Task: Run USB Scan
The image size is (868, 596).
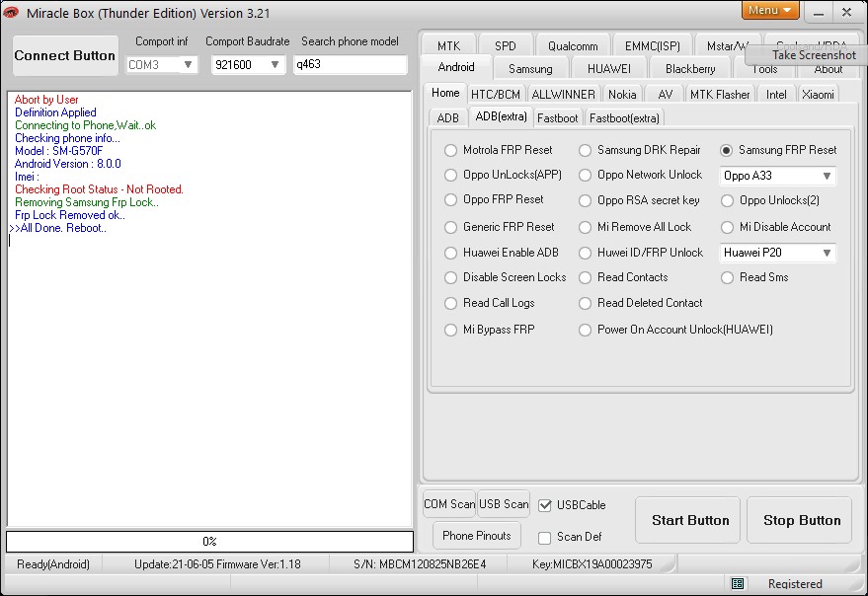Action: coord(504,504)
